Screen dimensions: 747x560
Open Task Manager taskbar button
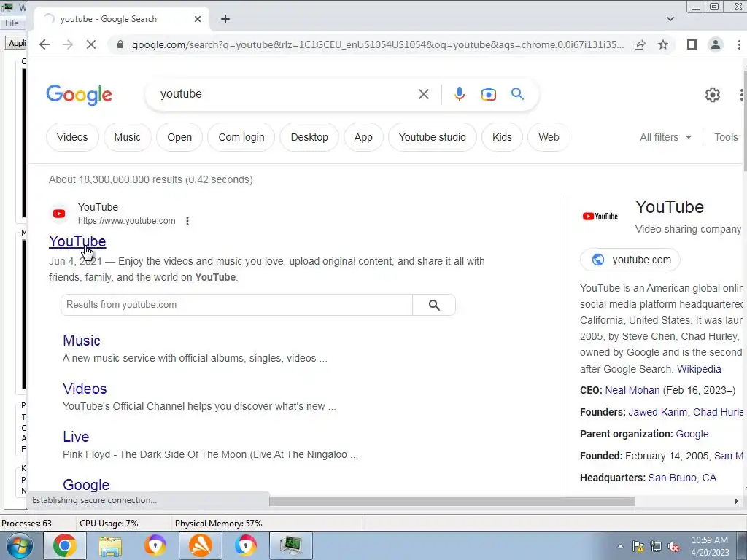(x=291, y=545)
